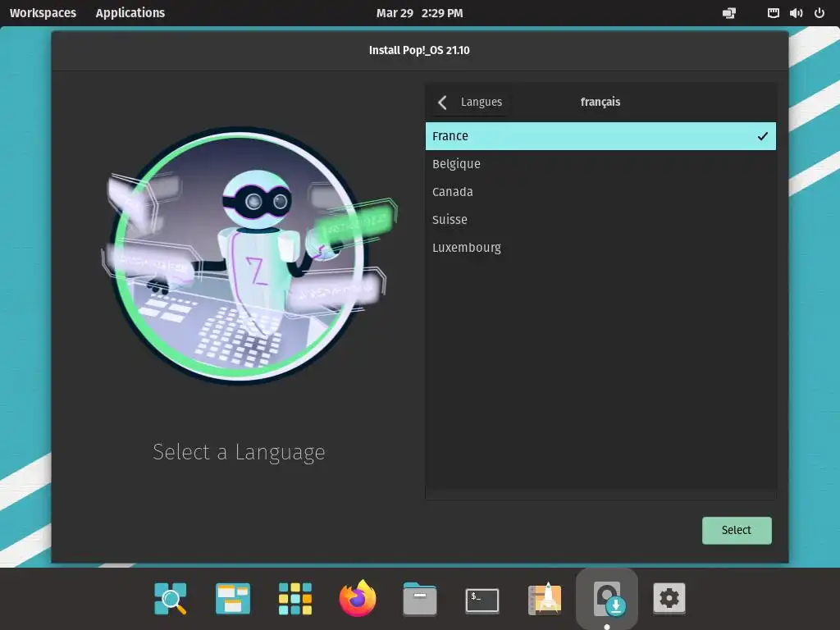Screen dimensions: 840x630
Task: Launch Firefox from the dock
Action: pos(358,598)
